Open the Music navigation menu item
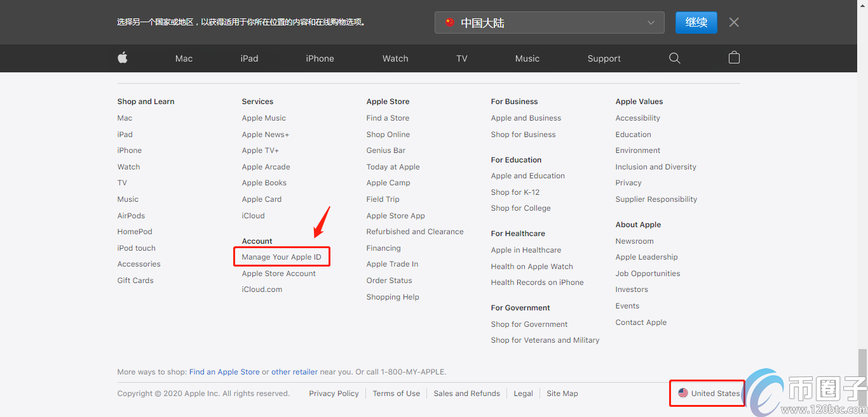 point(527,58)
